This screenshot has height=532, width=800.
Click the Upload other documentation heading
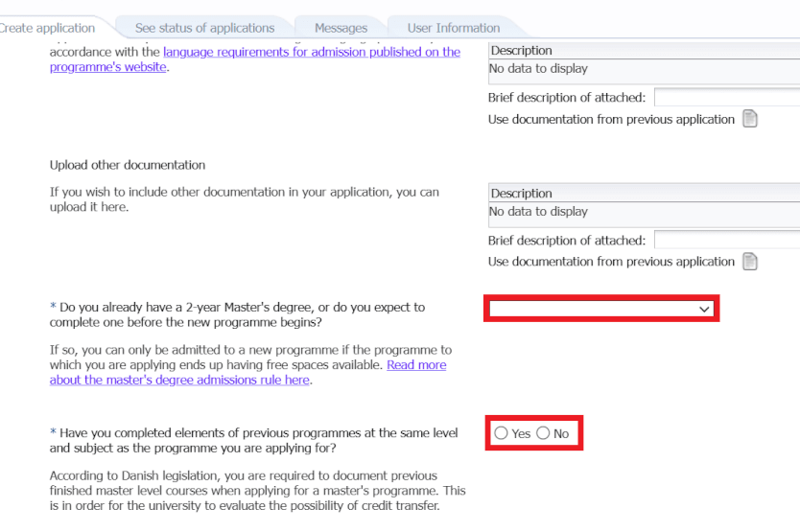128,165
